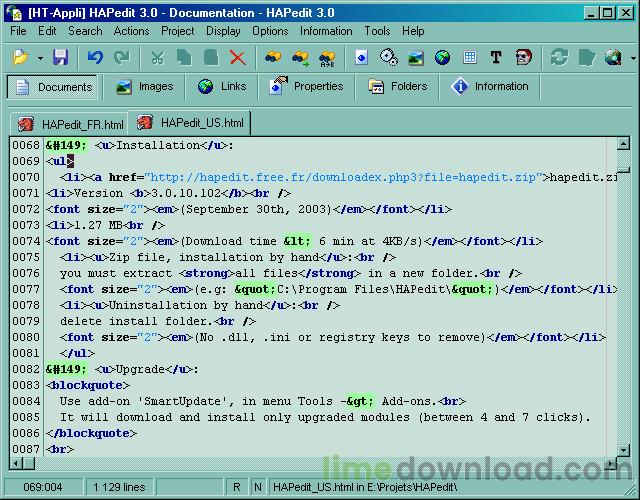
Task: Find next with binoculars arrow icon
Action: (300, 58)
